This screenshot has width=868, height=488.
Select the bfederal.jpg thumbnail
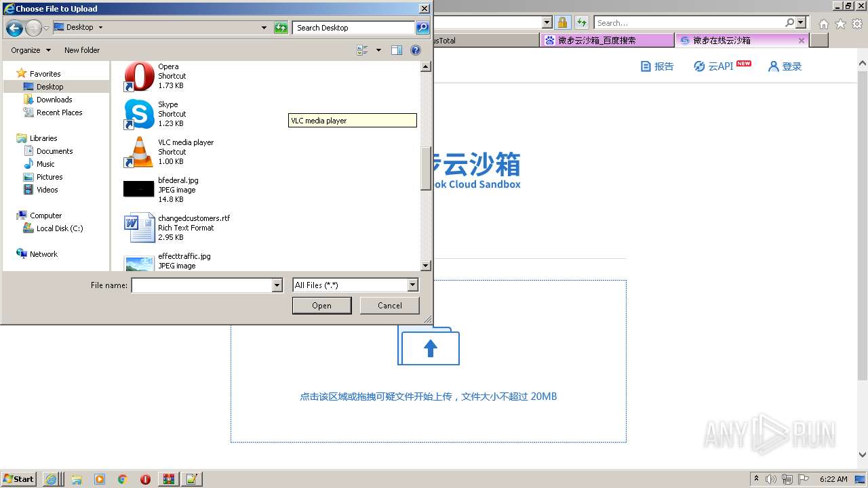(139, 188)
